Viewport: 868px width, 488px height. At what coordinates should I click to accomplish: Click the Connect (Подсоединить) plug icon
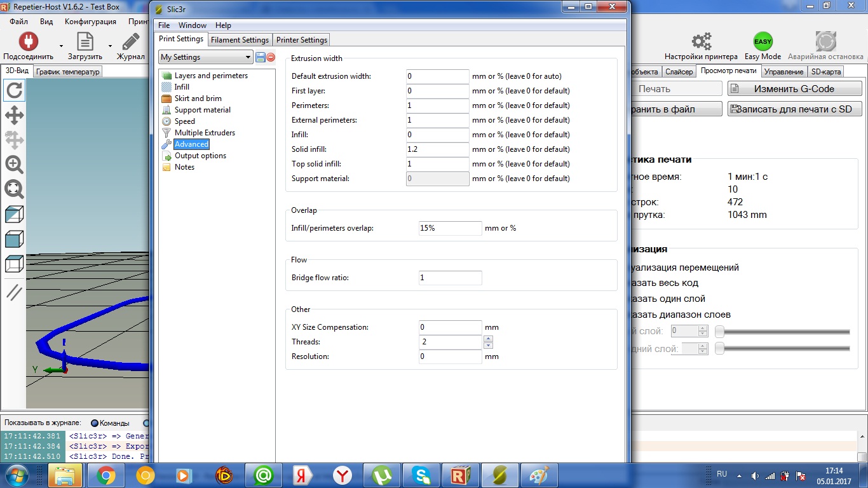pos(28,42)
